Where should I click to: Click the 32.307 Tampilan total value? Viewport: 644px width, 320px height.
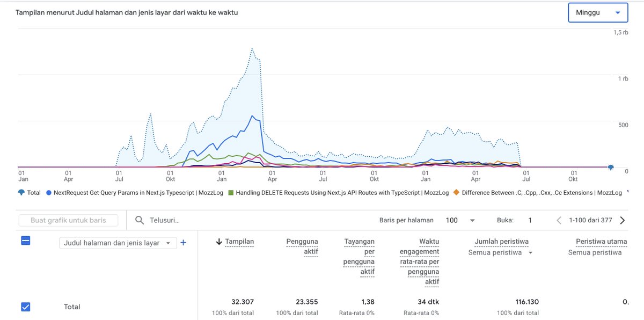click(243, 302)
